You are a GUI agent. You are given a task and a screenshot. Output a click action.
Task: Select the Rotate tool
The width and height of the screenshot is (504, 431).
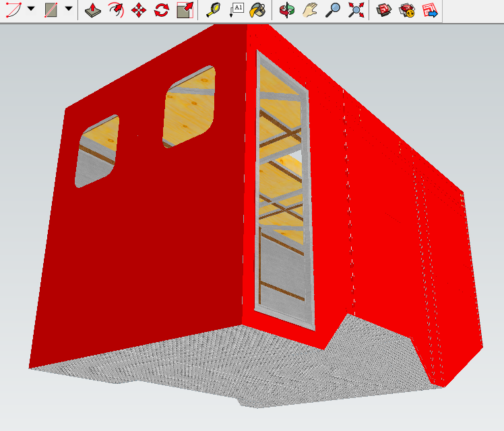[161, 10]
